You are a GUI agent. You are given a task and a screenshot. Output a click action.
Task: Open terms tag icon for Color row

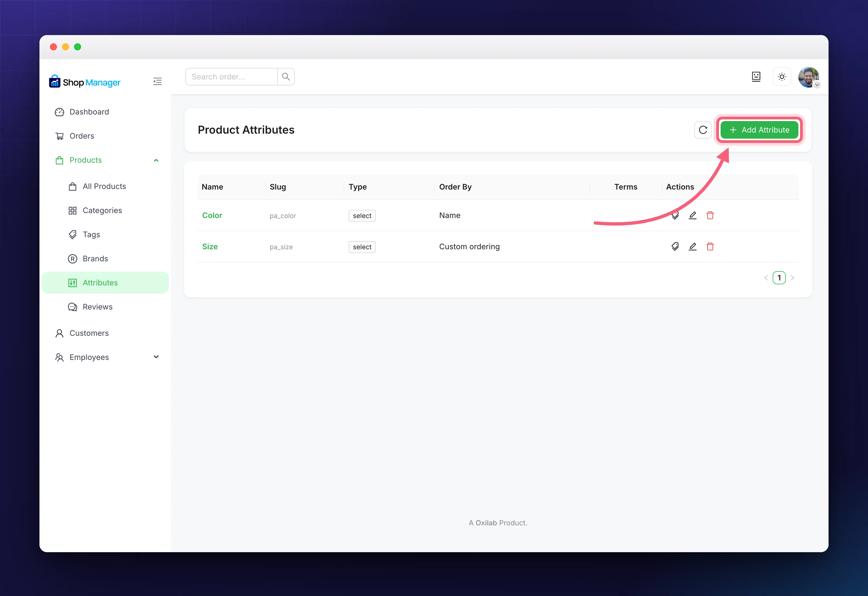click(675, 216)
